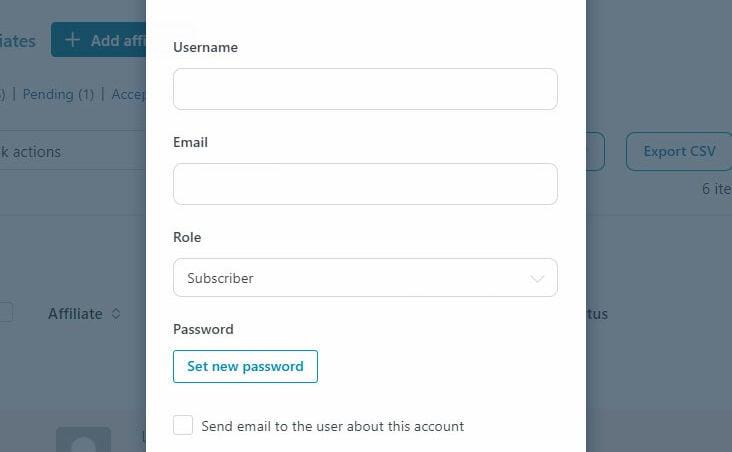Click the Password field label
This screenshot has height=452, width=732.
[203, 329]
